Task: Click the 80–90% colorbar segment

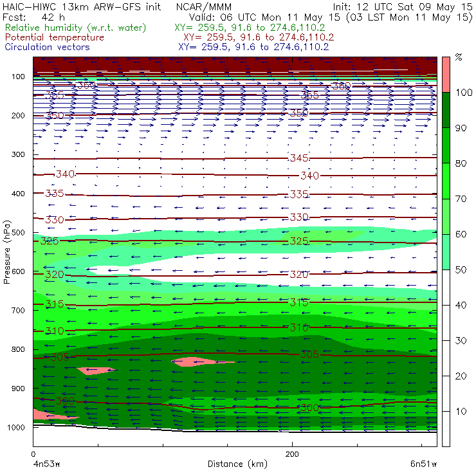Action: tap(446, 145)
